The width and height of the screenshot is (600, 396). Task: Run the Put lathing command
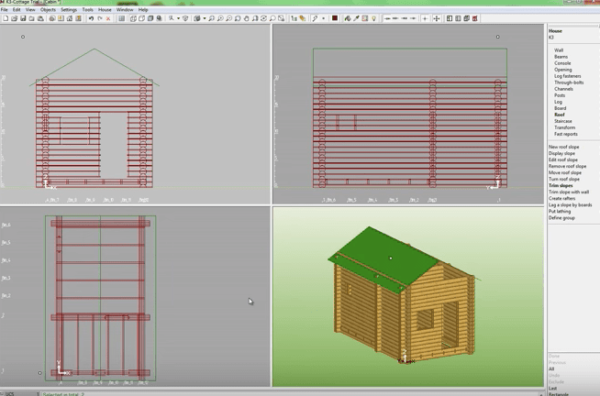click(560, 211)
